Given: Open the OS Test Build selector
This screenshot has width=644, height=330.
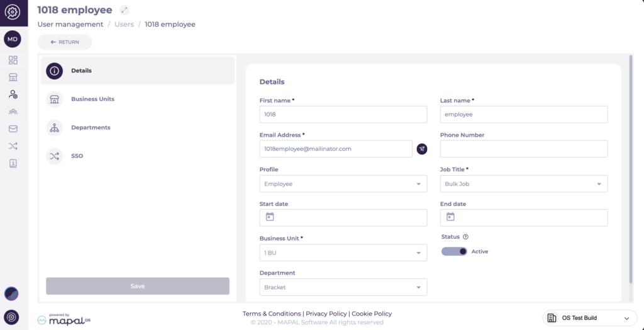Looking at the screenshot, I should 587,318.
